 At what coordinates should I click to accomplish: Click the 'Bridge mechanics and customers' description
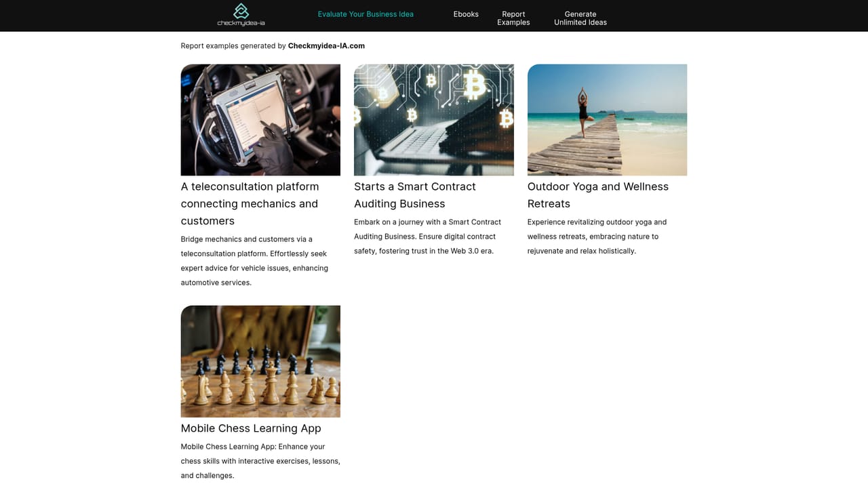(x=254, y=261)
